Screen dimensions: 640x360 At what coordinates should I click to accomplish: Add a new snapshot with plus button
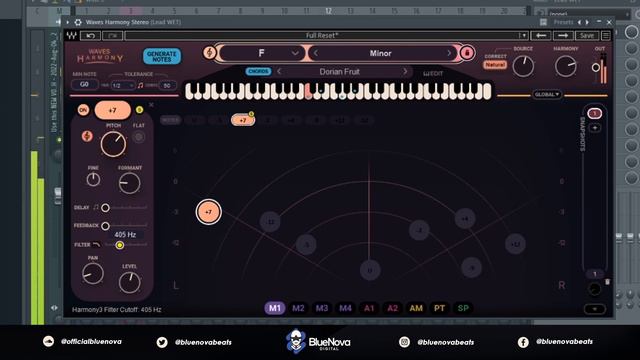tap(595, 128)
